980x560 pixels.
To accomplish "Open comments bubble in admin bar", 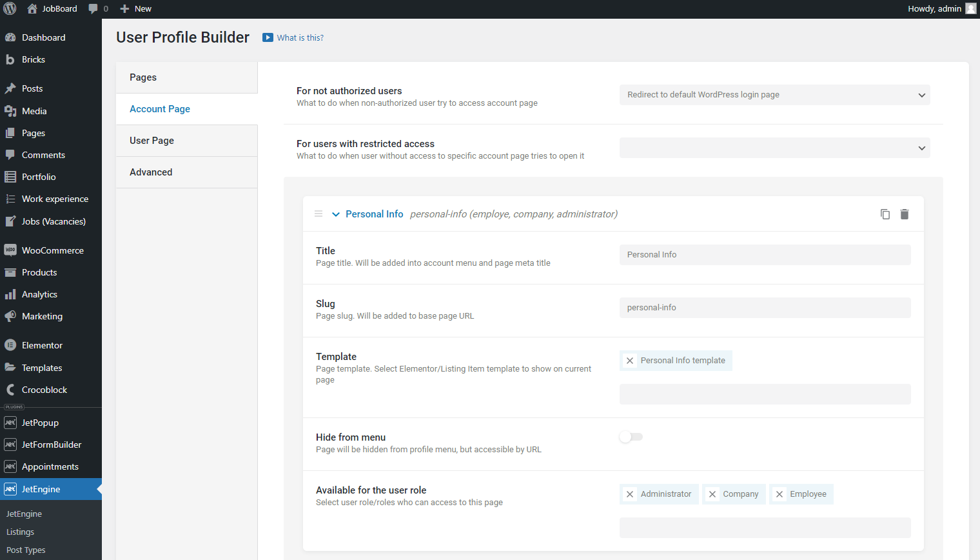I will [x=93, y=8].
